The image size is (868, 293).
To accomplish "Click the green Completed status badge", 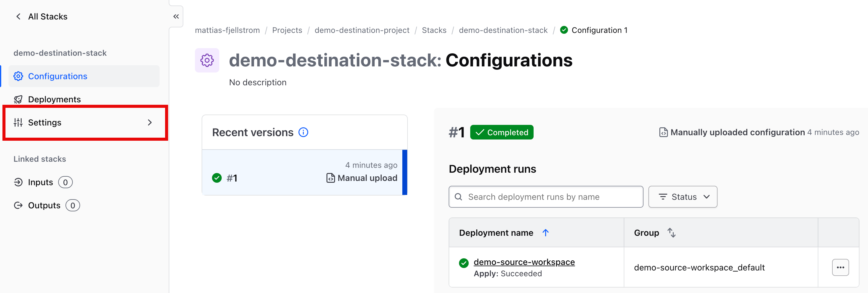I will click(502, 132).
